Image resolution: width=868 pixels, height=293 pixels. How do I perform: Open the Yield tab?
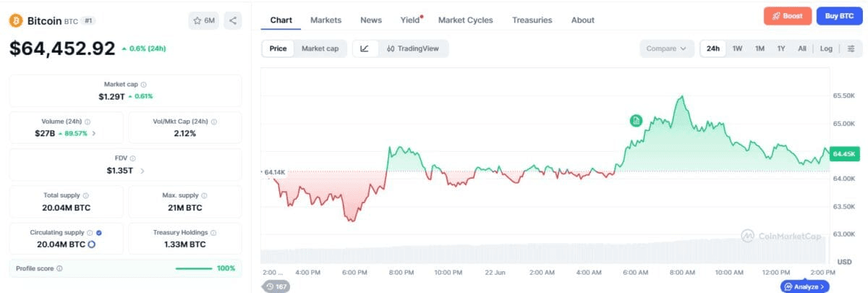411,20
